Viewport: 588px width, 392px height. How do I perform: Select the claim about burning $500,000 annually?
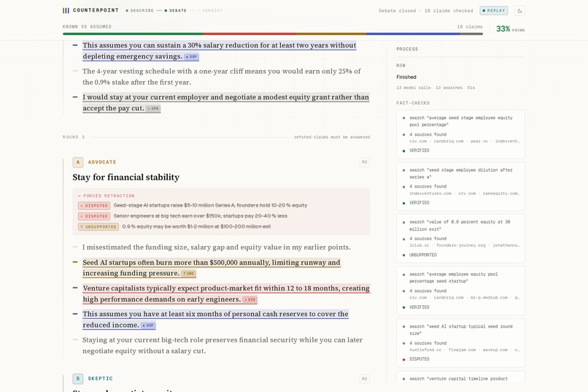coord(212,268)
